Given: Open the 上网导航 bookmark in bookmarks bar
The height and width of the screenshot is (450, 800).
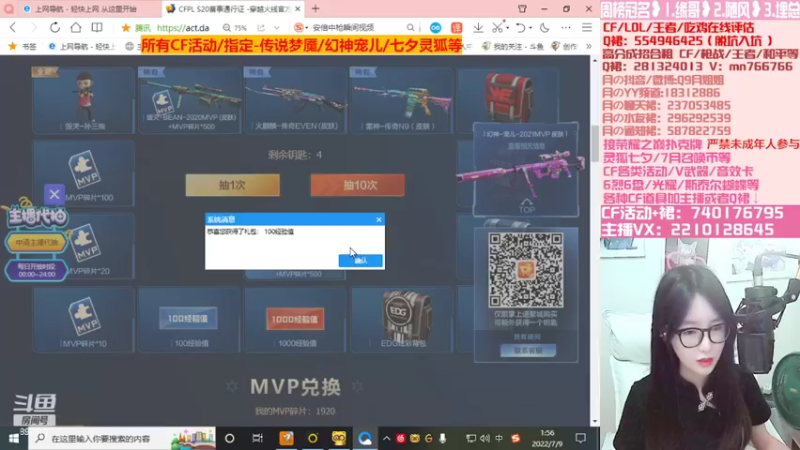Looking at the screenshot, I should pyautogui.click(x=82, y=46).
